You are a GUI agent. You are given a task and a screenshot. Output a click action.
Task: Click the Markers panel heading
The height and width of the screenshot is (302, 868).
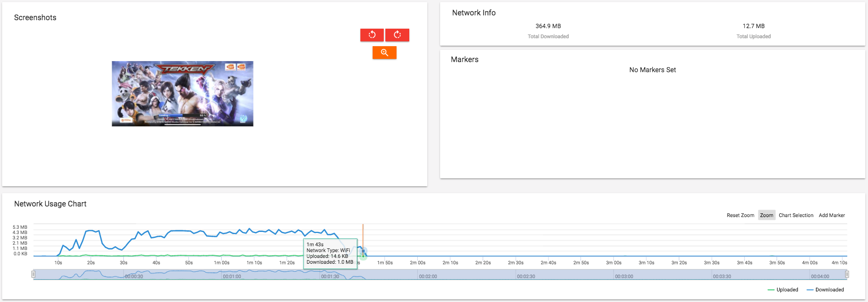click(x=465, y=59)
